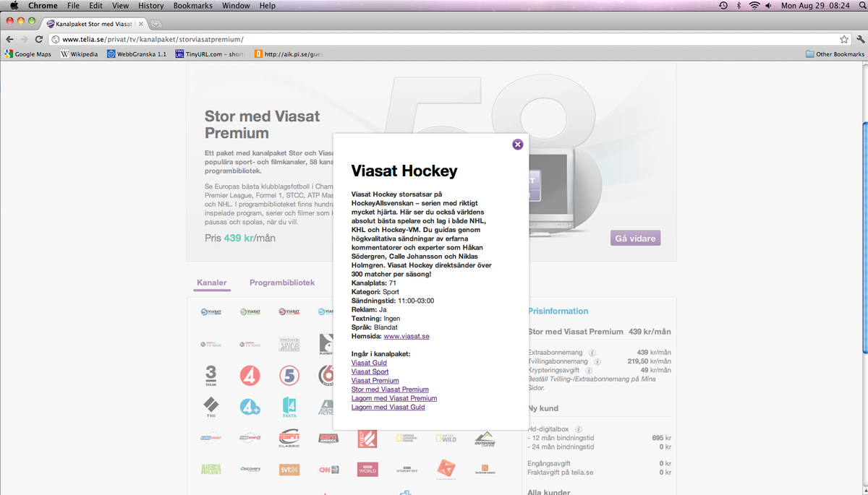The height and width of the screenshot is (495, 868).
Task: Follow the Lagom med Viasat Guld link
Action: (x=388, y=408)
